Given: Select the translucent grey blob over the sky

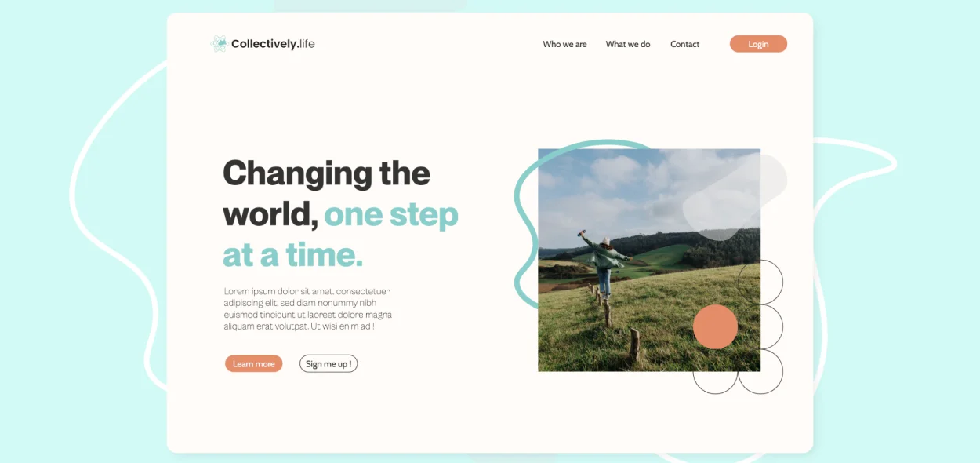Looking at the screenshot, I should 733,196.
